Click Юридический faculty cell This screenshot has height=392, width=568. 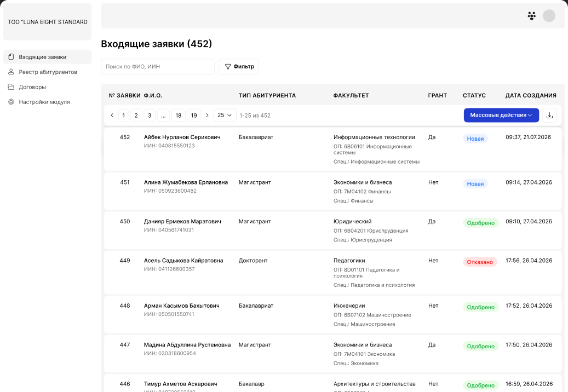point(352,222)
